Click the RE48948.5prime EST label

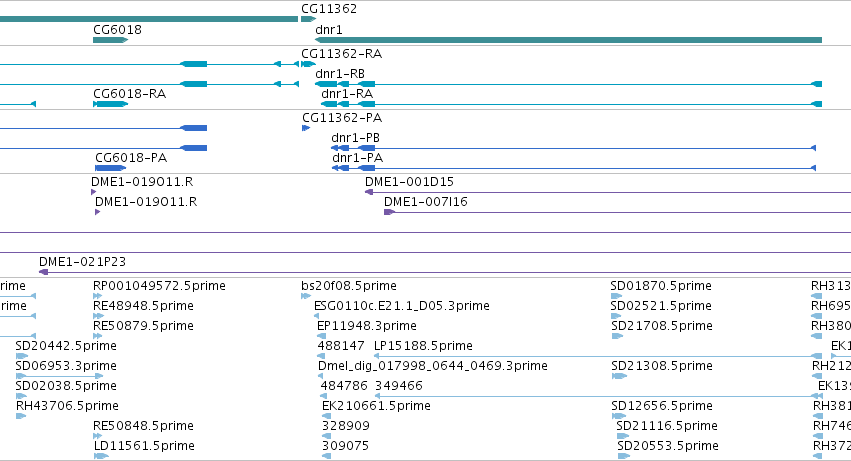[x=143, y=306]
